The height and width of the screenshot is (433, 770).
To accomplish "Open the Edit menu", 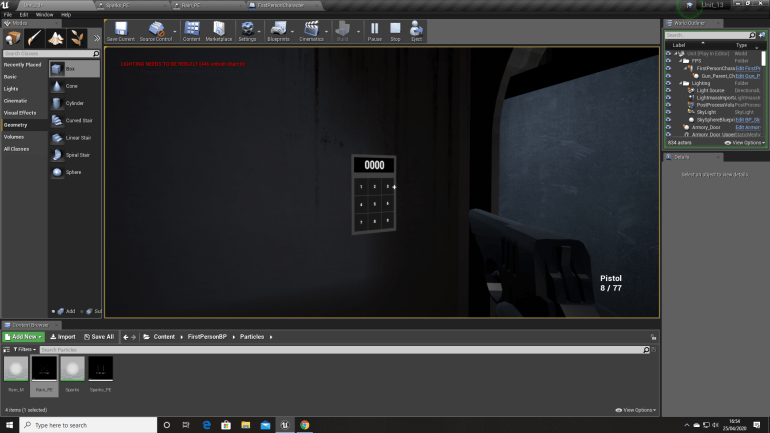I will (24, 15).
